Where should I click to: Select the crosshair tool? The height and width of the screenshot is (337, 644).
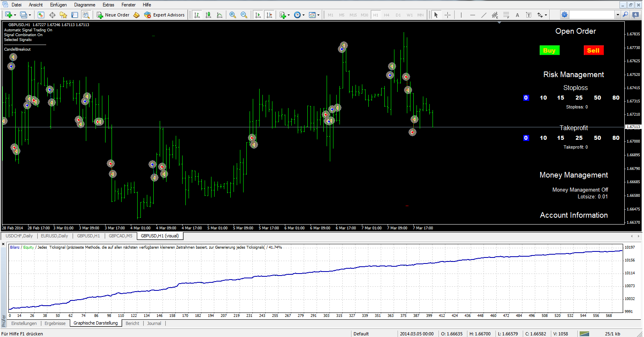point(447,15)
